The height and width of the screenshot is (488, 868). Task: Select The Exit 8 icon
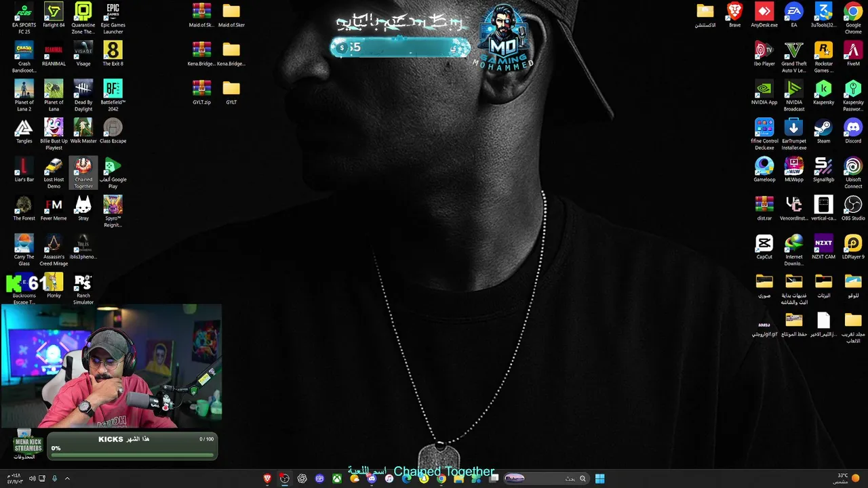click(x=113, y=54)
